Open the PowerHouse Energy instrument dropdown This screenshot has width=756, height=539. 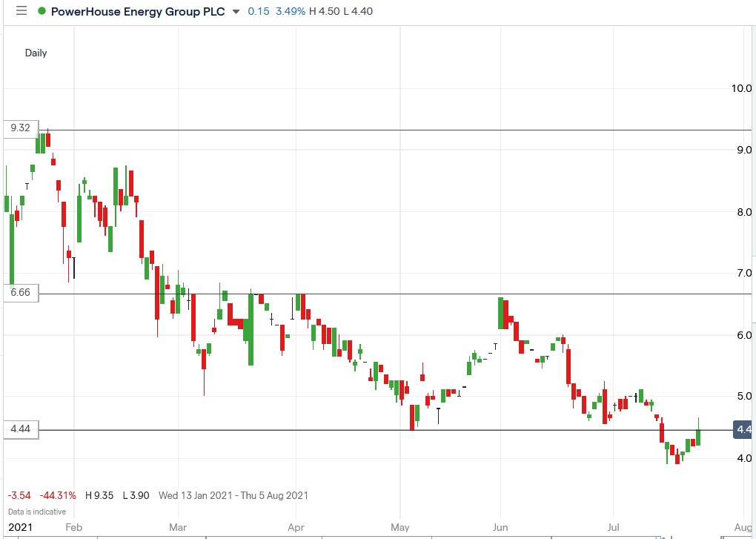pyautogui.click(x=236, y=11)
